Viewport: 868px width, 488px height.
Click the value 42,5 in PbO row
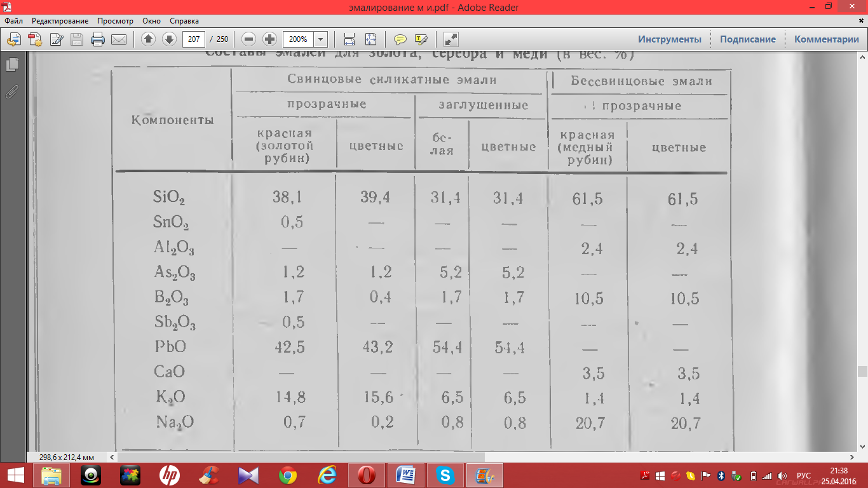(288, 347)
